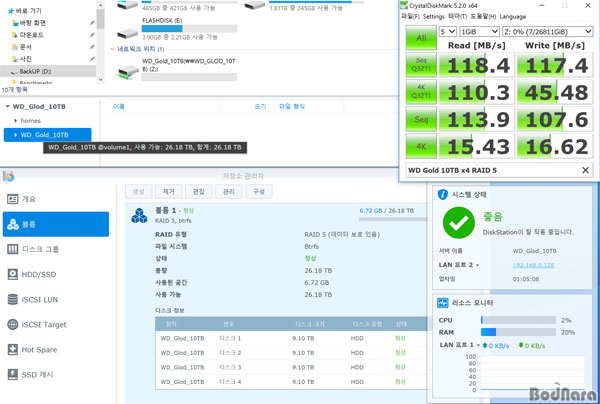Run All benchmarks in CrystalDiskMark
Screen dimensions: 600x404
click(x=421, y=38)
